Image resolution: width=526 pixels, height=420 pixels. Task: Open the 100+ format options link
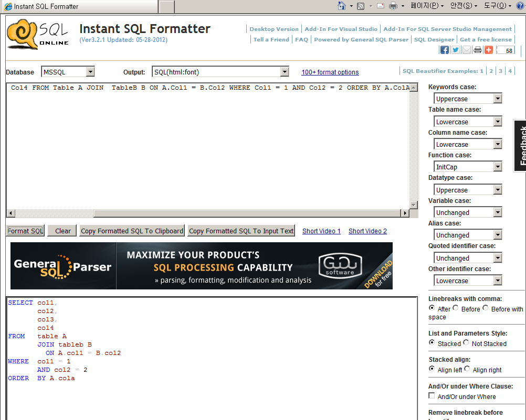pos(330,72)
